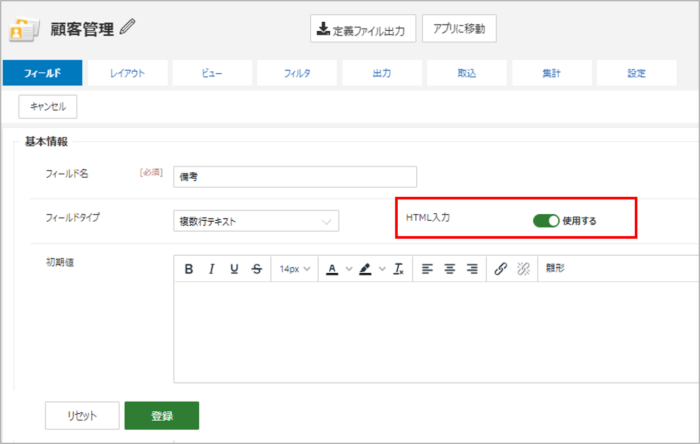
Task: Click the フィールド名 input containing 備考
Action: (x=295, y=177)
